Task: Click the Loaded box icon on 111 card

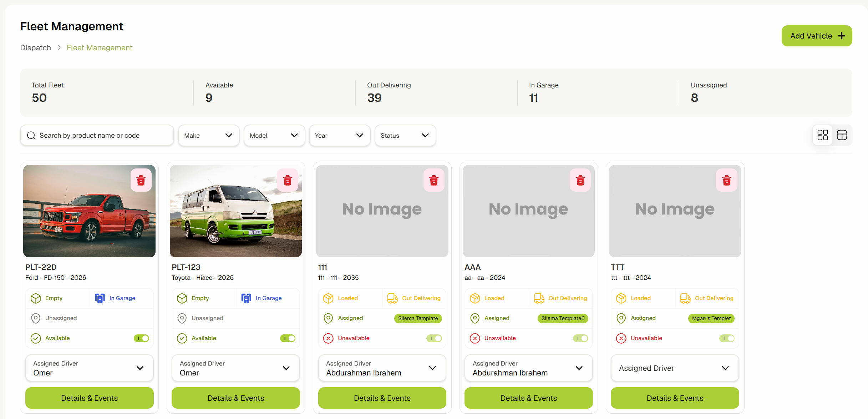Action: [x=328, y=298]
